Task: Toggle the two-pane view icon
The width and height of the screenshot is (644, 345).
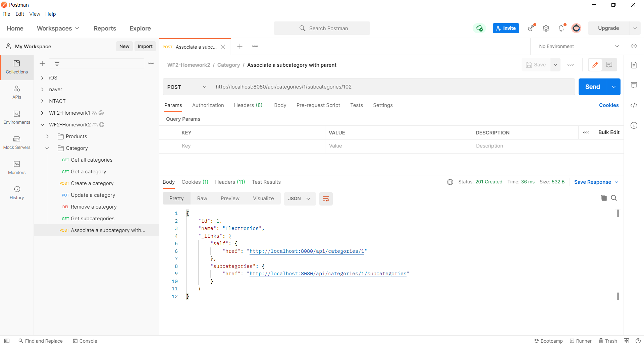Action: (626, 341)
